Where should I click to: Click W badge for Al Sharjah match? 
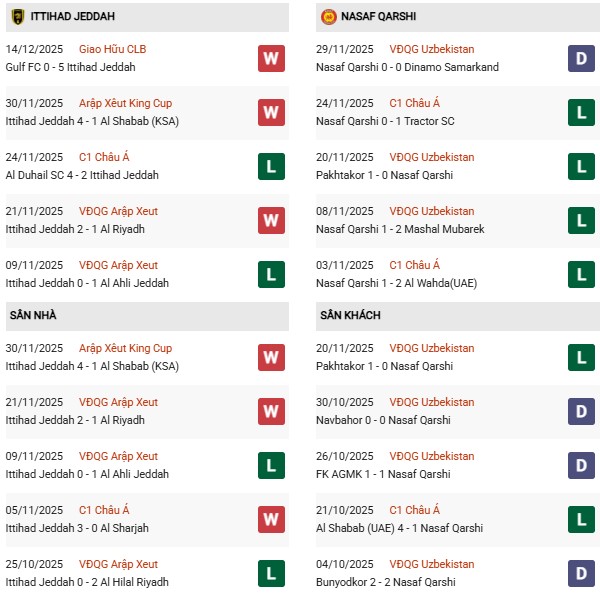click(x=271, y=519)
